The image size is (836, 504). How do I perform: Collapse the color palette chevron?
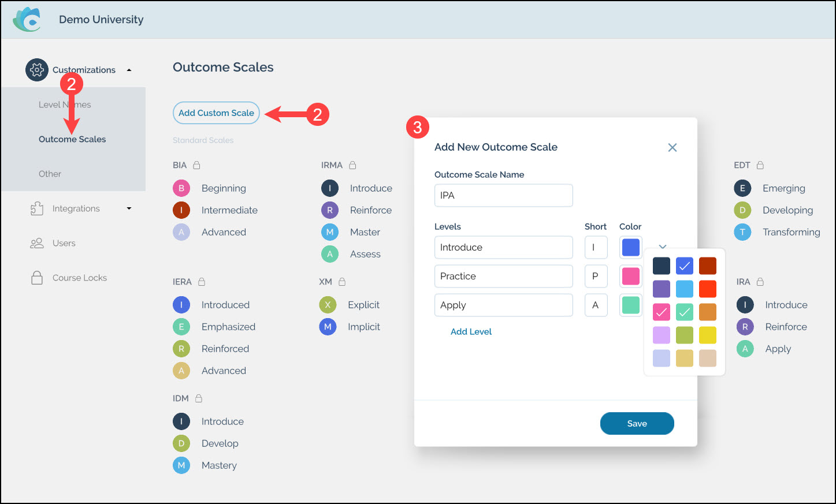point(663,247)
